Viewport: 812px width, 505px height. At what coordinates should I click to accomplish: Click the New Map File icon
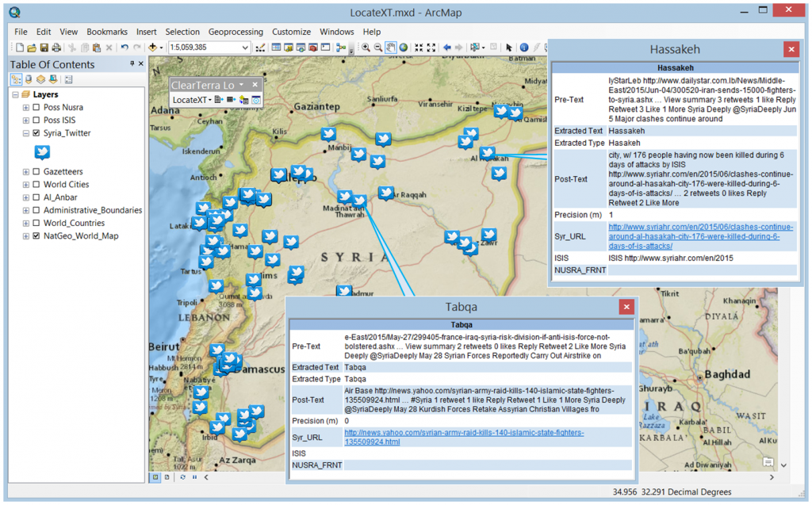20,48
